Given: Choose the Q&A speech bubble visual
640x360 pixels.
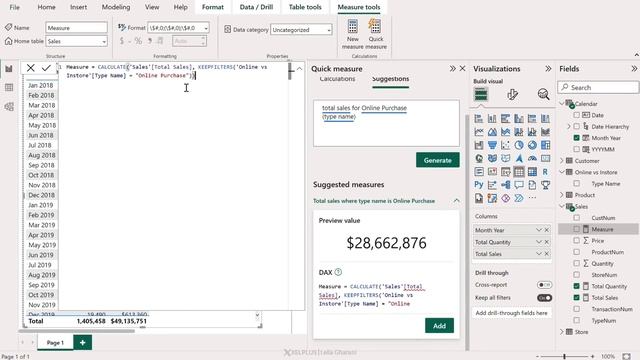Looking at the screenshot, I should point(519,185).
